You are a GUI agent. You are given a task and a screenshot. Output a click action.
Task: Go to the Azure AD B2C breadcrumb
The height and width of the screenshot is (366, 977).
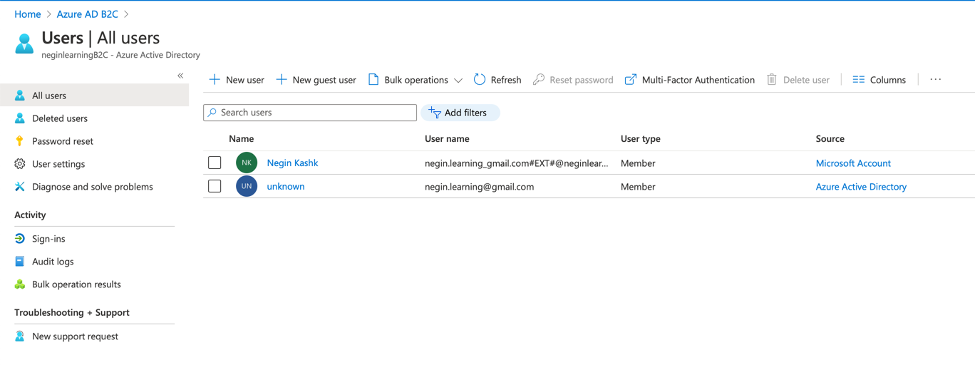[x=87, y=14]
